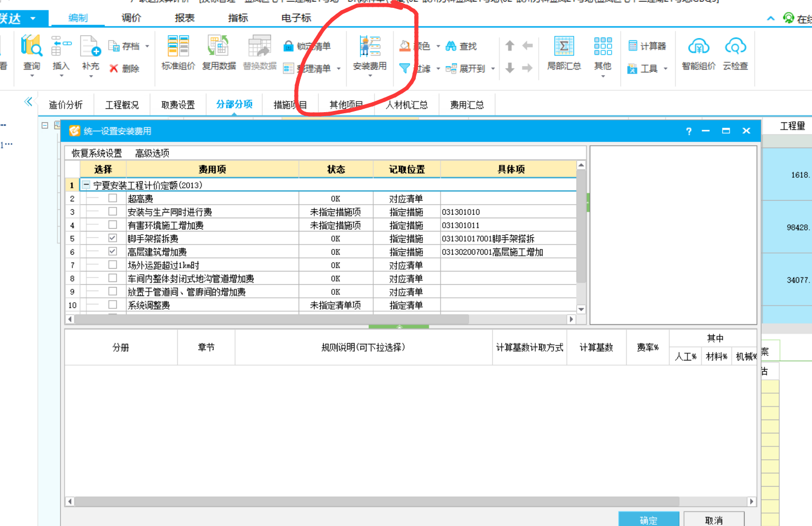Open the 工程概况 tab
Viewport: 812px width, 526px height.
pyautogui.click(x=122, y=105)
